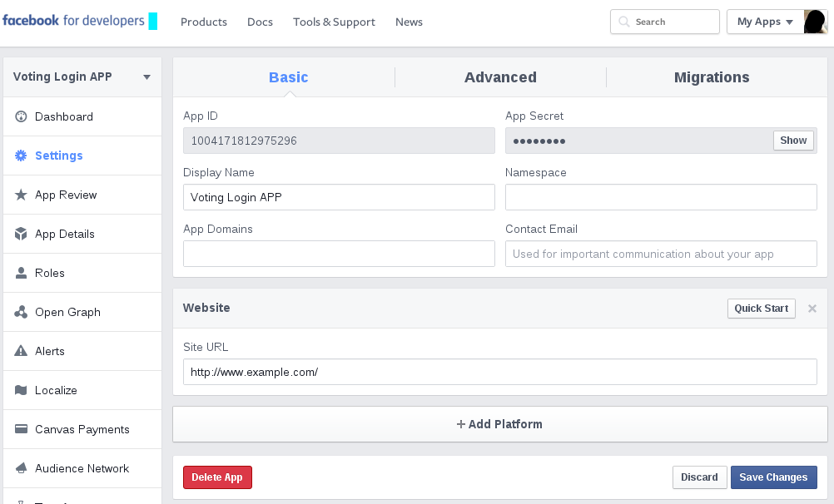
Task: Open the Tools & Support menu
Action: pyautogui.click(x=334, y=22)
